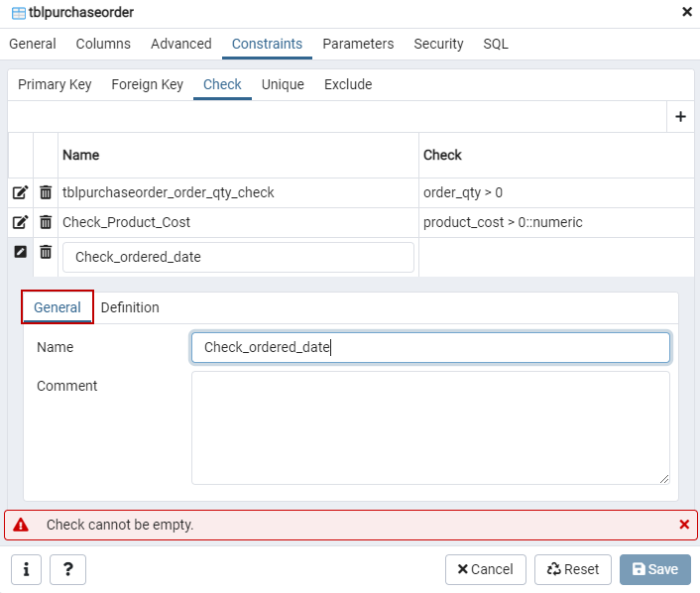
Task: Open the info button in footer
Action: coord(26,569)
